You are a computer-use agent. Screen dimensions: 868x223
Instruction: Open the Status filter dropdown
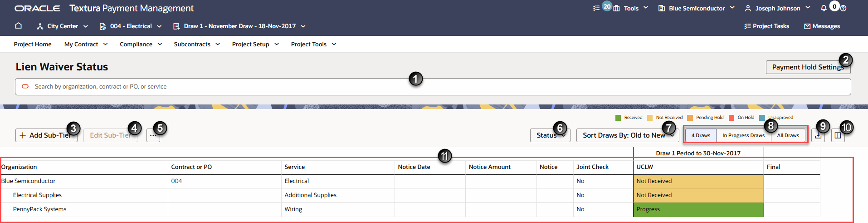[x=550, y=135]
